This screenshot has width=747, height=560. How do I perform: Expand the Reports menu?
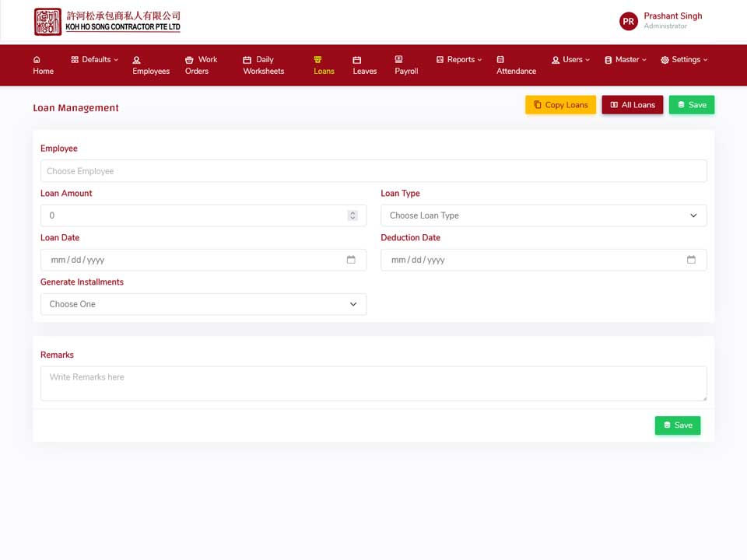pyautogui.click(x=459, y=60)
